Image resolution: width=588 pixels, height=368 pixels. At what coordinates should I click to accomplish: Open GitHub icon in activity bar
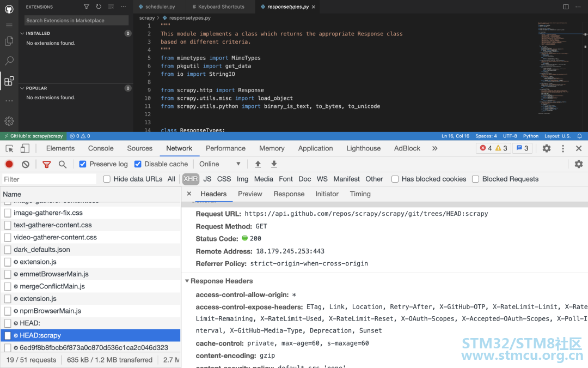[9, 9]
